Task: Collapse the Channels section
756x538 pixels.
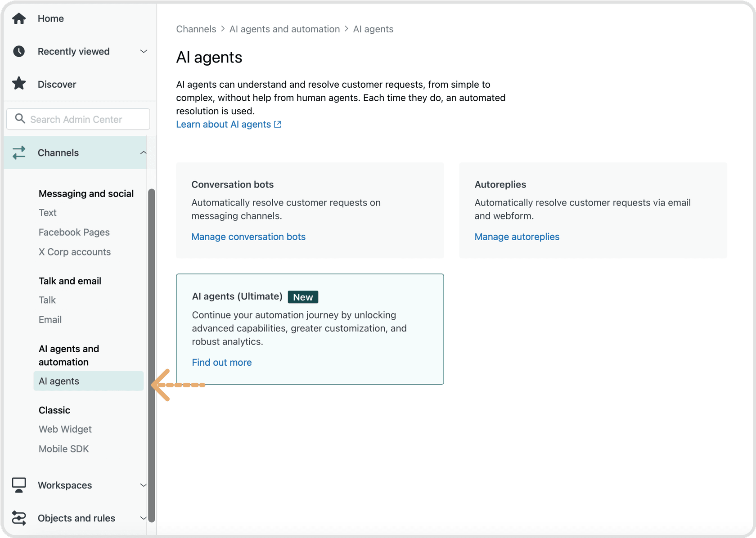Action: pos(143,152)
